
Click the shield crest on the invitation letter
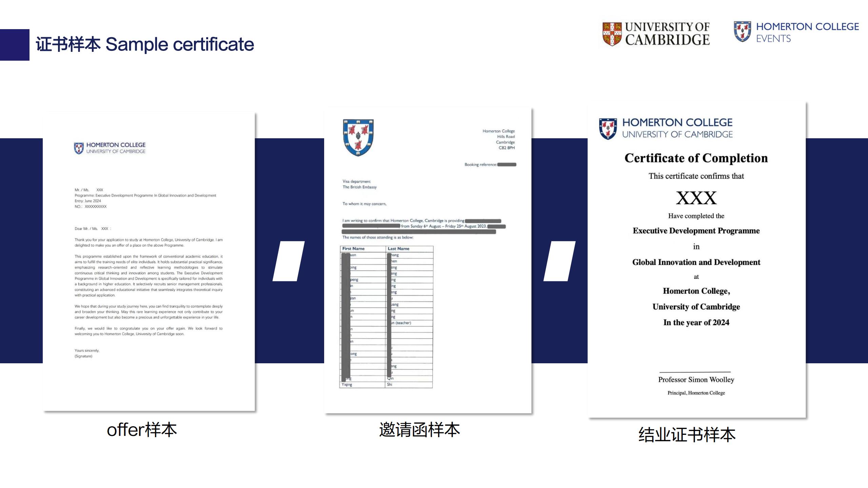click(x=358, y=137)
